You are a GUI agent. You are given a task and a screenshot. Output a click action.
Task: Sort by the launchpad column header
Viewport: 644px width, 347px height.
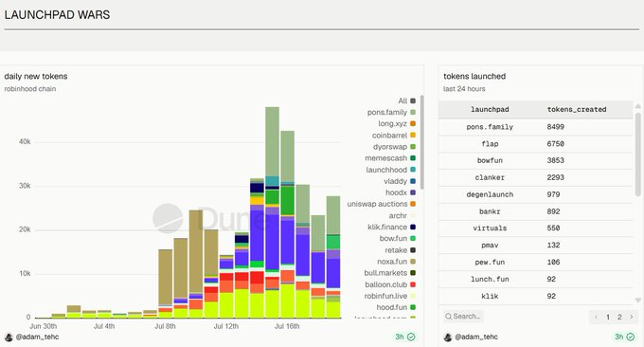point(490,109)
